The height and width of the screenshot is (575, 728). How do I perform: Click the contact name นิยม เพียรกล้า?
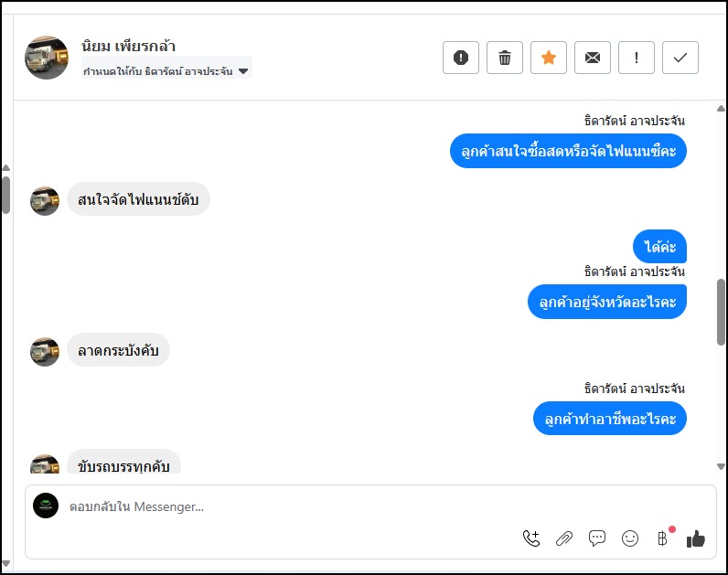pos(128,46)
